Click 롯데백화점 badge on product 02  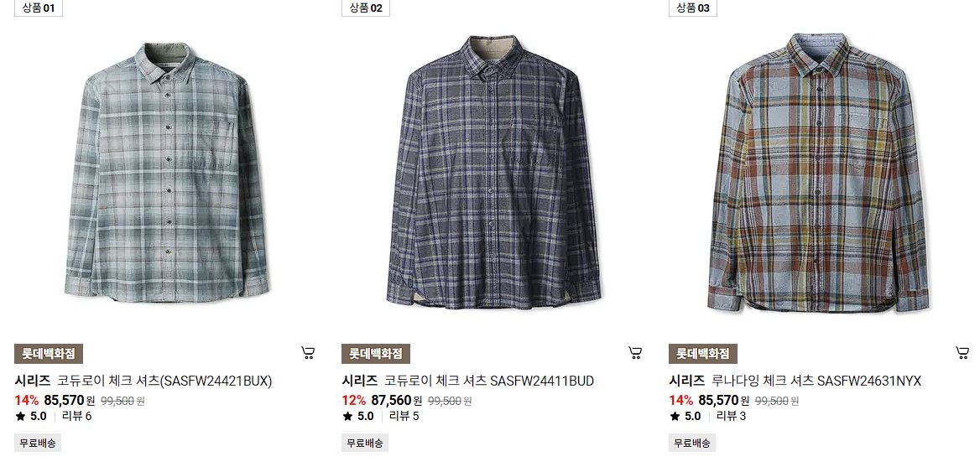(x=376, y=354)
